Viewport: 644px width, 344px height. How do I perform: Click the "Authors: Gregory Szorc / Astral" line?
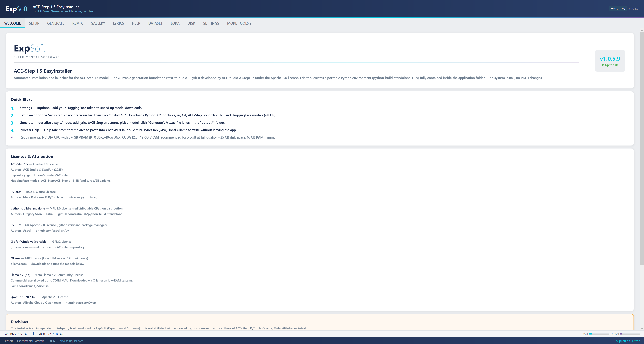point(66,214)
